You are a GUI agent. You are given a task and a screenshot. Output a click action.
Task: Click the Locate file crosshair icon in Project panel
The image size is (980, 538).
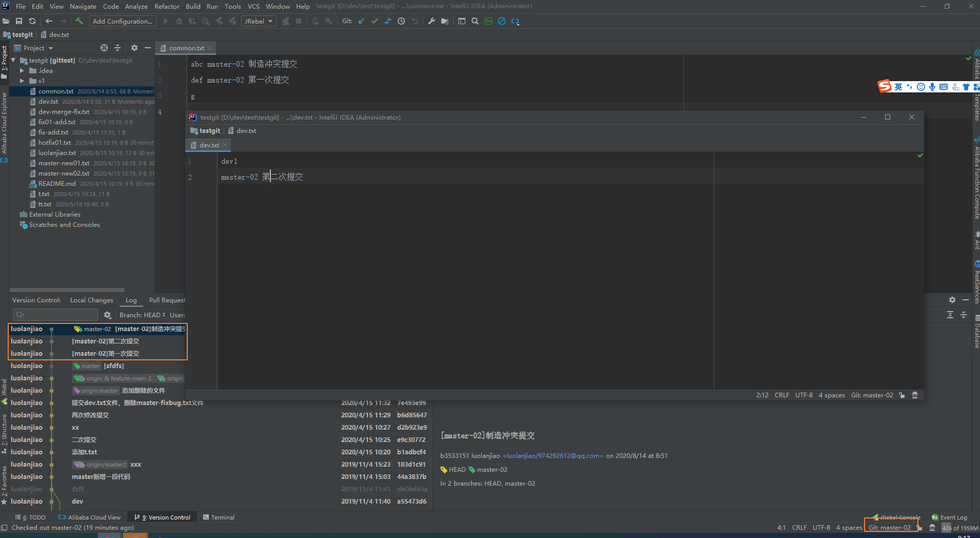click(x=104, y=48)
